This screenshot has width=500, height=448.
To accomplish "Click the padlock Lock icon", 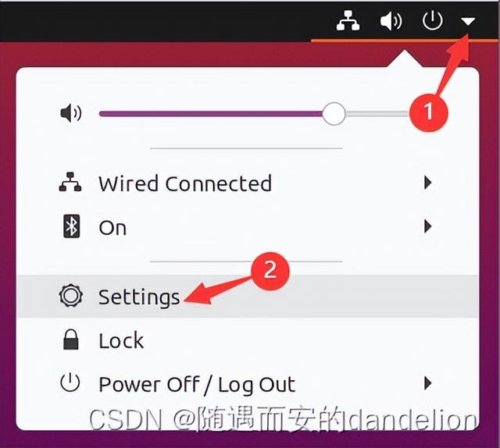I will pos(71,340).
